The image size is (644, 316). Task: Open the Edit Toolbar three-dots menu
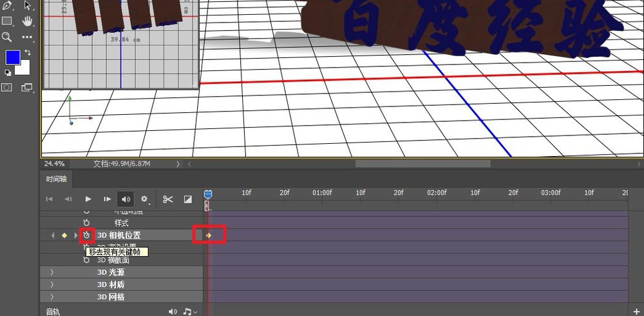coord(27,37)
